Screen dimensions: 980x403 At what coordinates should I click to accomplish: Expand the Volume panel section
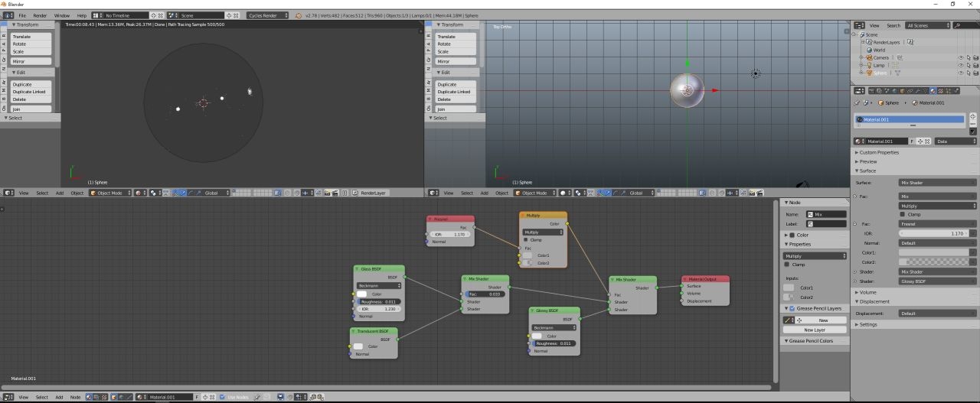[867, 292]
